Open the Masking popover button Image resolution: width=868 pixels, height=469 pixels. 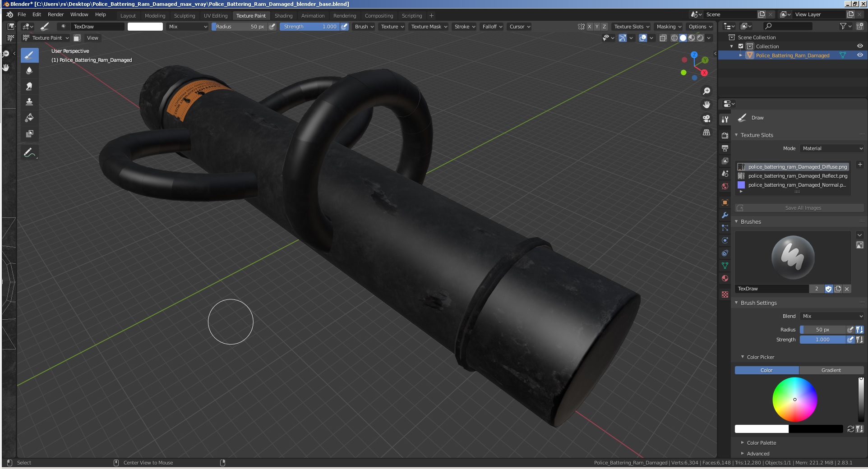coord(669,27)
